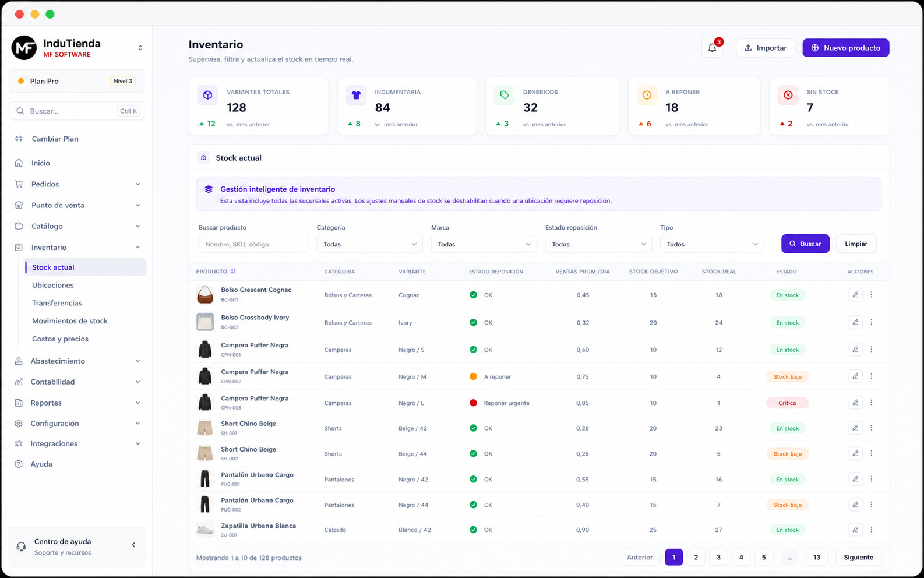Screen dimensions: 924x578
Task: Select Stock actual submenu item
Action: point(86,267)
